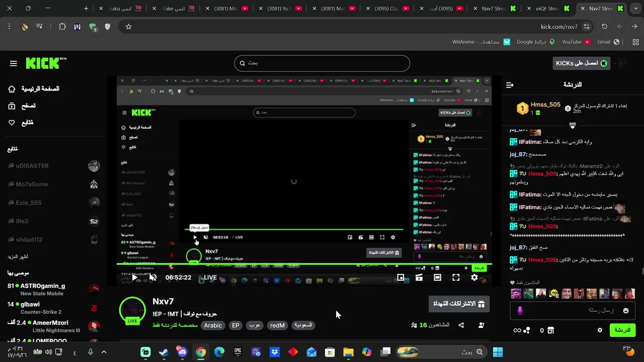The width and height of the screenshot is (644, 362).
Task: Open Steam from the taskbar
Action: [164, 352]
